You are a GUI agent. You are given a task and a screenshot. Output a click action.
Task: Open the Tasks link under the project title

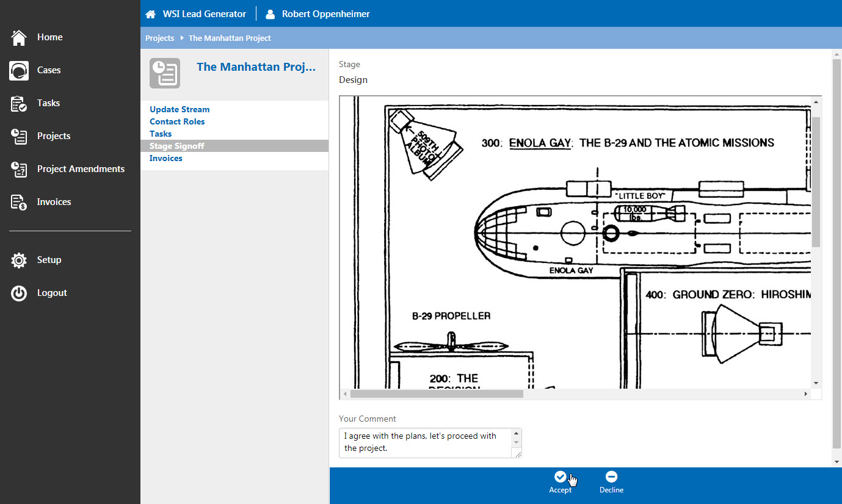click(x=161, y=134)
